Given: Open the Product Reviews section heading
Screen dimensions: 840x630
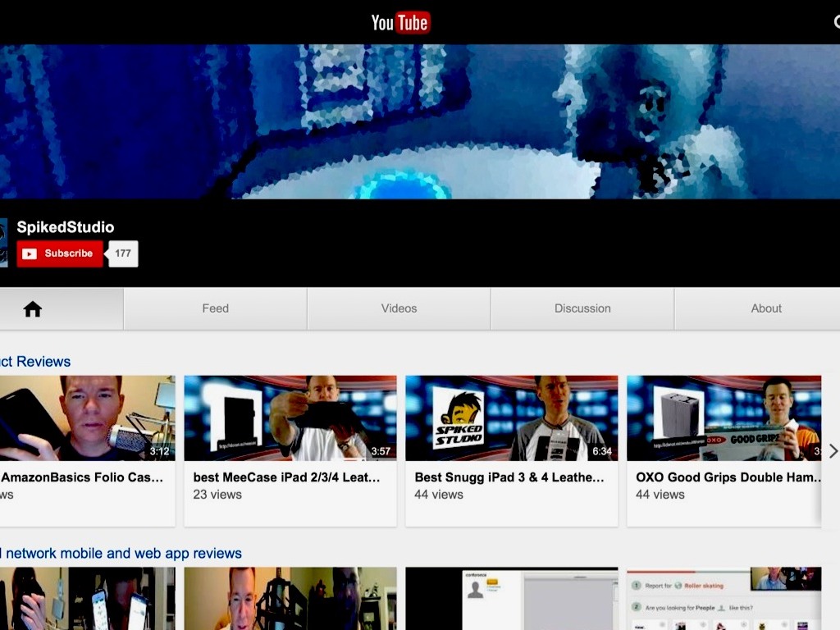Looking at the screenshot, I should [x=35, y=362].
